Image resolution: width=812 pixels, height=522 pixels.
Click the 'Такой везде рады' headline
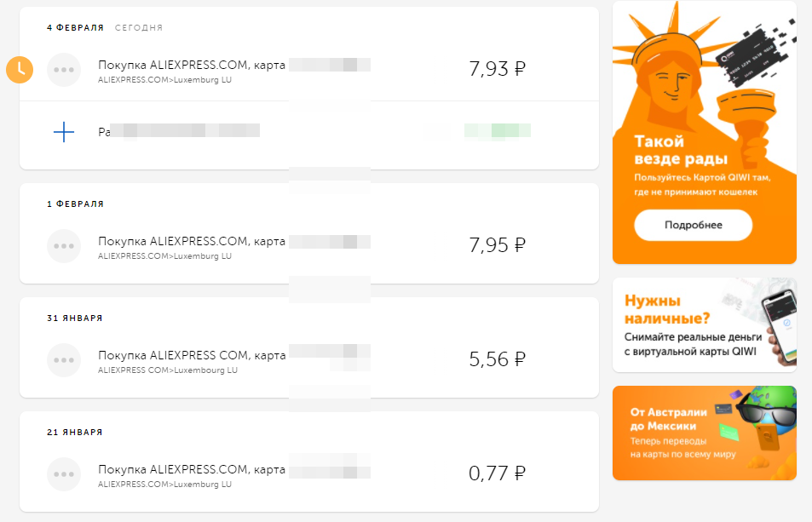681,150
